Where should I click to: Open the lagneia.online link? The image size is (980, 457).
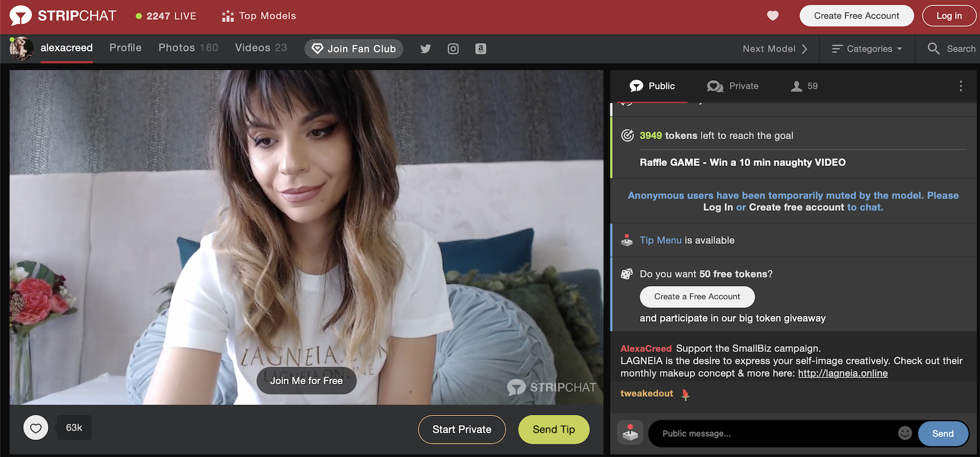coord(842,373)
